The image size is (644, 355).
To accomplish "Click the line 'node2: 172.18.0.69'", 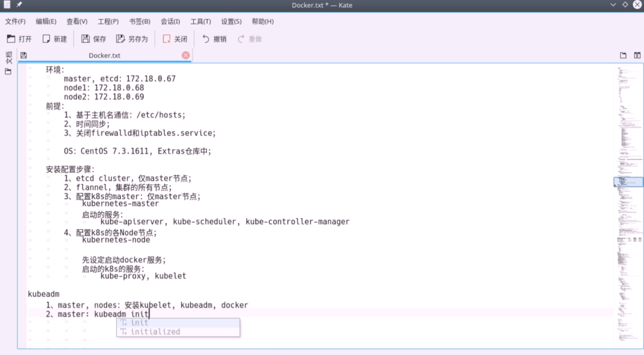I will click(104, 97).
